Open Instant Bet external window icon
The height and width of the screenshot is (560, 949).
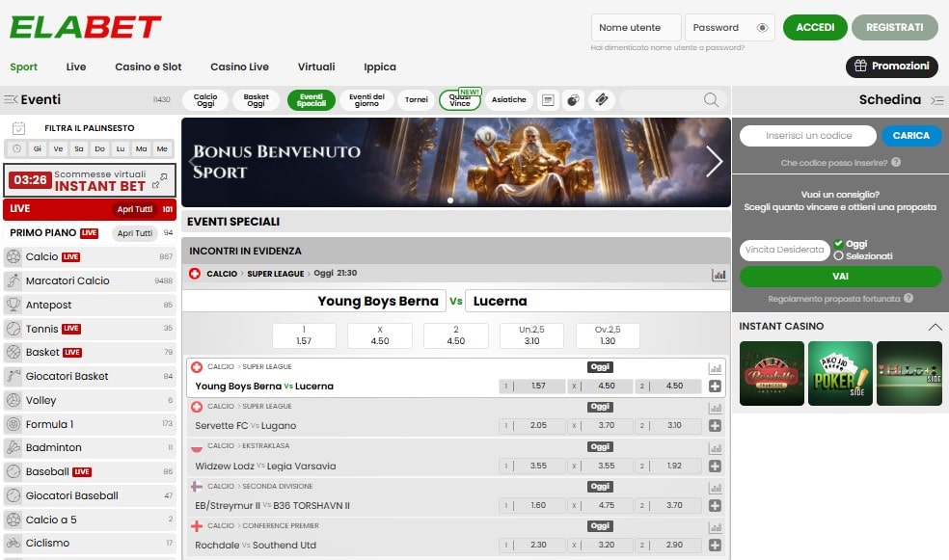(x=160, y=181)
